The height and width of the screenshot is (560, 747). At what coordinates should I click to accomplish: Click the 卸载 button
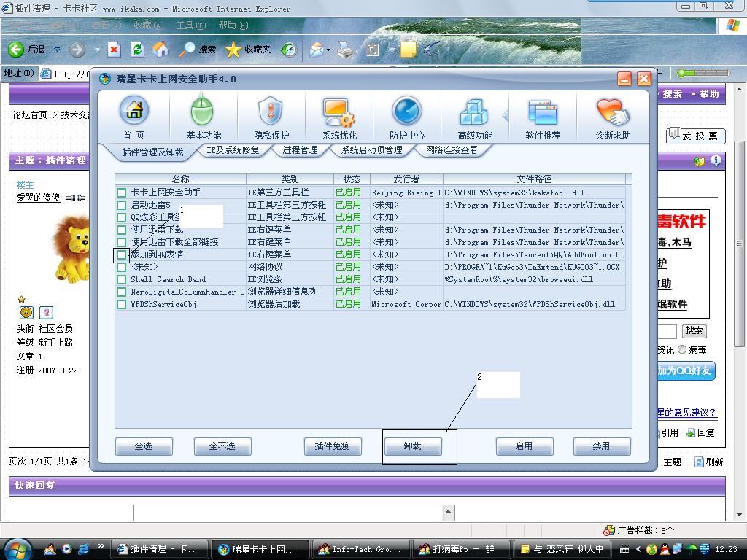(413, 446)
